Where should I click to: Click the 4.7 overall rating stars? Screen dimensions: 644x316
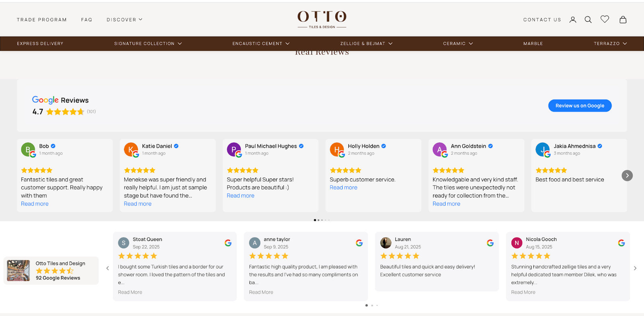(x=65, y=112)
